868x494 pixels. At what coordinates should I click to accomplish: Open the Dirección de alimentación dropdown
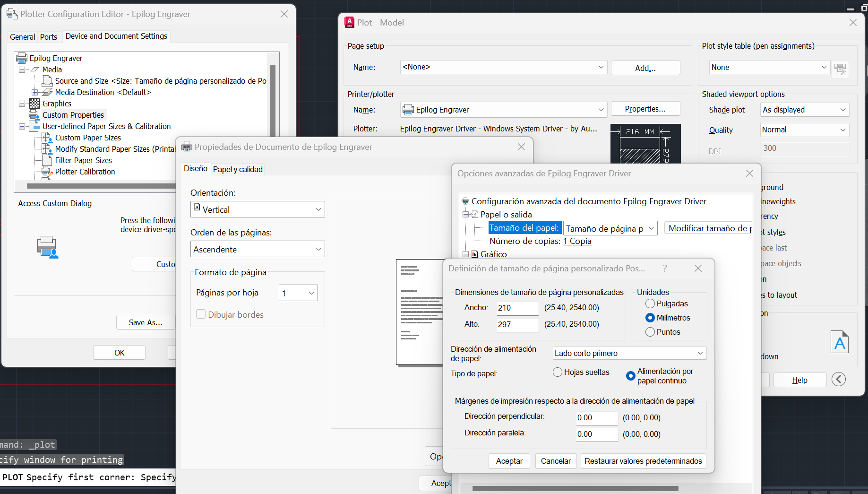630,353
